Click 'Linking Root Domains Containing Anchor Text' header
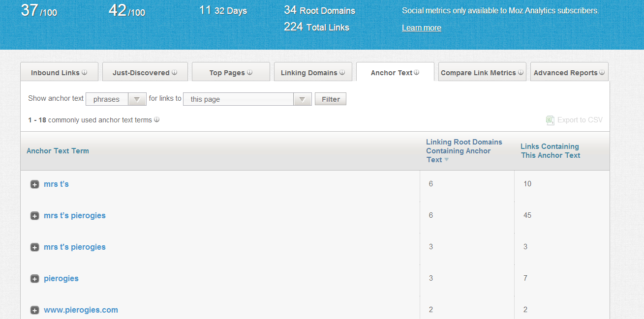The height and width of the screenshot is (319, 644). [464, 151]
